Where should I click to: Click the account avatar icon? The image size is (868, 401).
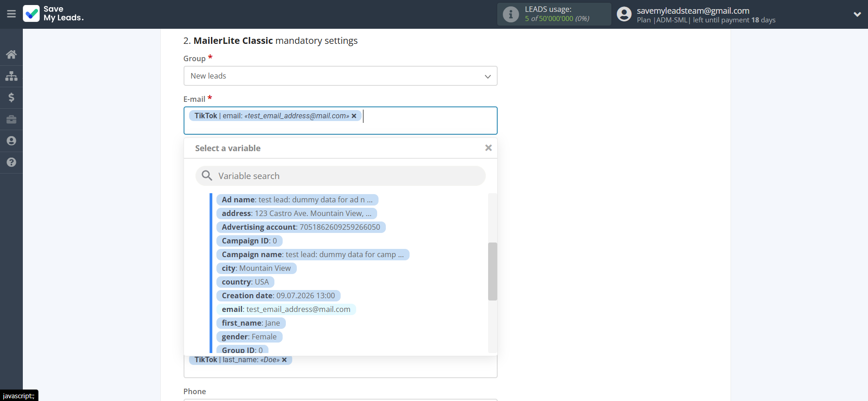pyautogui.click(x=624, y=14)
